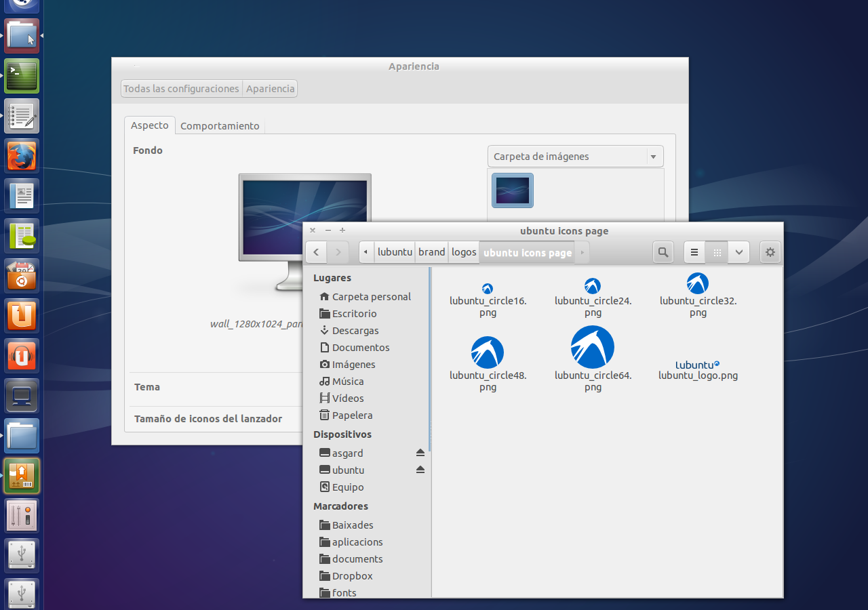Image resolution: width=868 pixels, height=610 pixels.
Task: Click the wall_1280x1024 wallpaper filename
Action: coord(256,324)
